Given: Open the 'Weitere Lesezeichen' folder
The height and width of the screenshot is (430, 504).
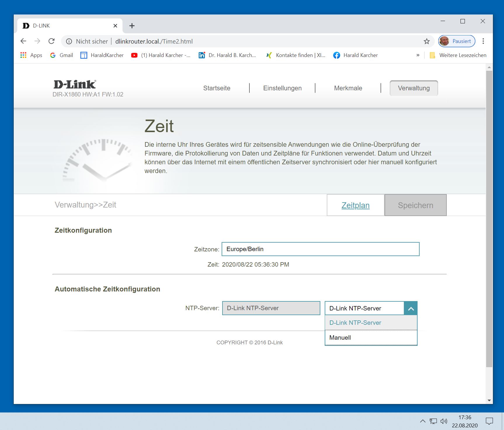Looking at the screenshot, I should 458,55.
